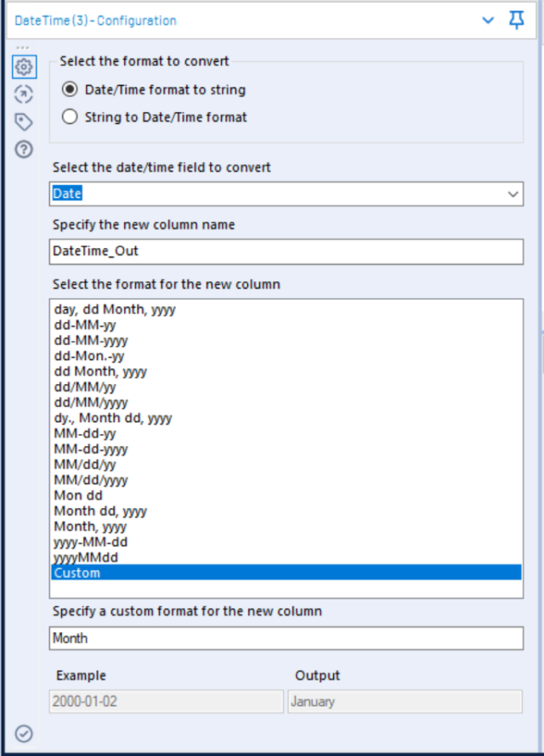Open the Help question mark icon
The height and width of the screenshot is (756, 544).
[x=24, y=150]
